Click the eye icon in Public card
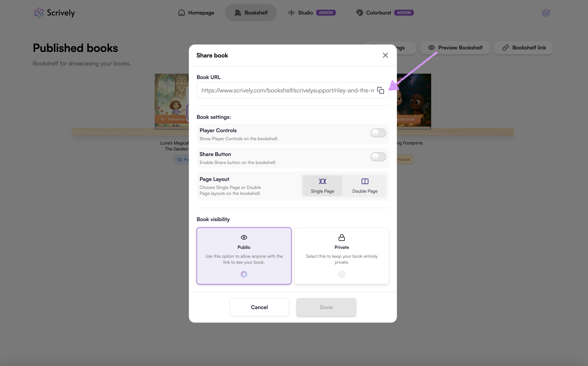The width and height of the screenshot is (588, 366). (x=244, y=237)
